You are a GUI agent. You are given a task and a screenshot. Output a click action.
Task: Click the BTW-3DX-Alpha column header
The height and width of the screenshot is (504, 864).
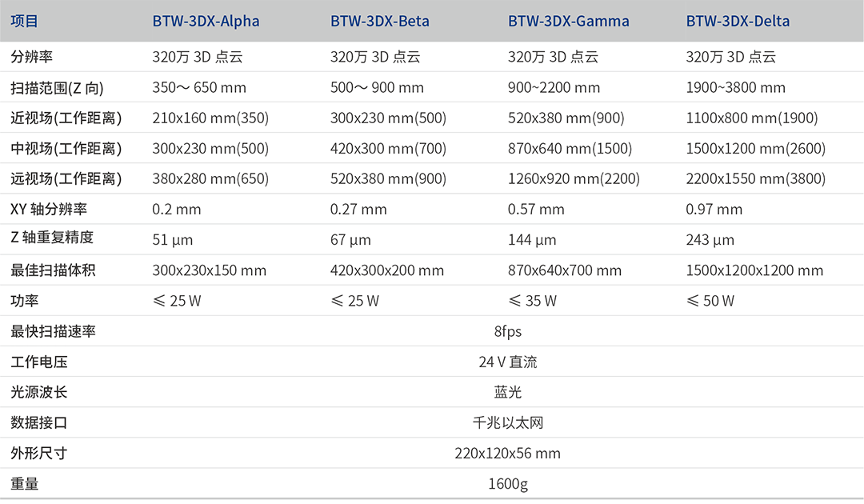206,22
